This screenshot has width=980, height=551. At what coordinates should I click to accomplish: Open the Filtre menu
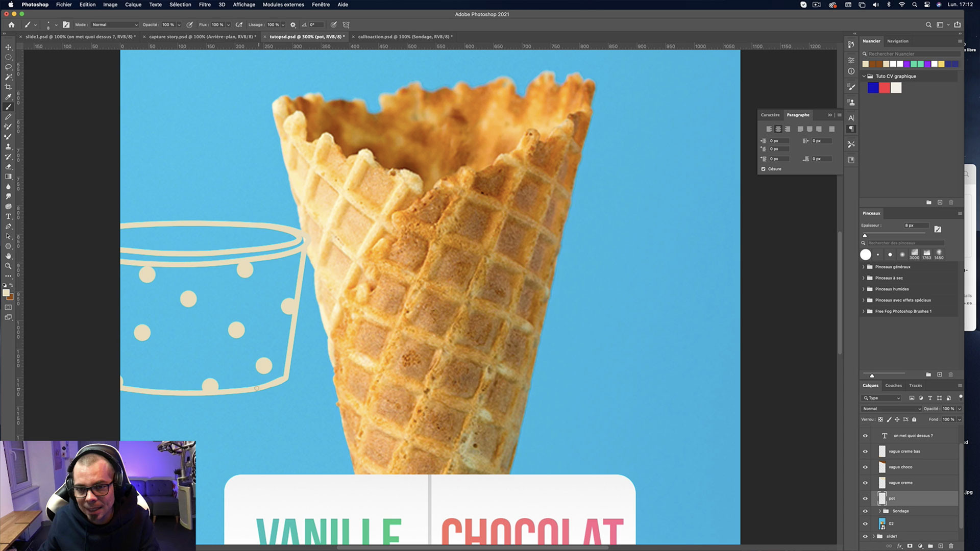[205, 5]
